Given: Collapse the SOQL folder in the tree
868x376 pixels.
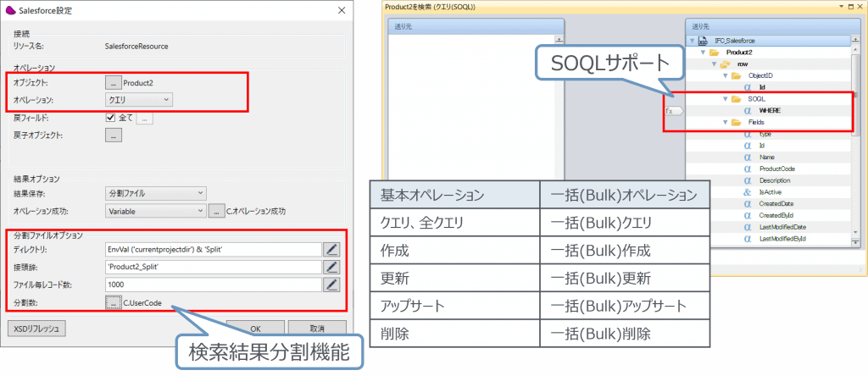Looking at the screenshot, I should (x=726, y=99).
